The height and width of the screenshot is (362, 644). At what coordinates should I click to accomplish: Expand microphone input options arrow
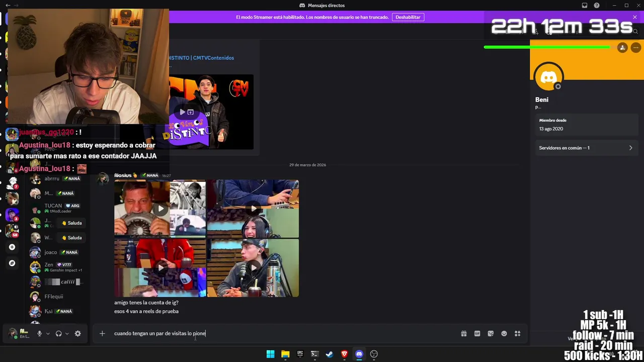coord(48,333)
